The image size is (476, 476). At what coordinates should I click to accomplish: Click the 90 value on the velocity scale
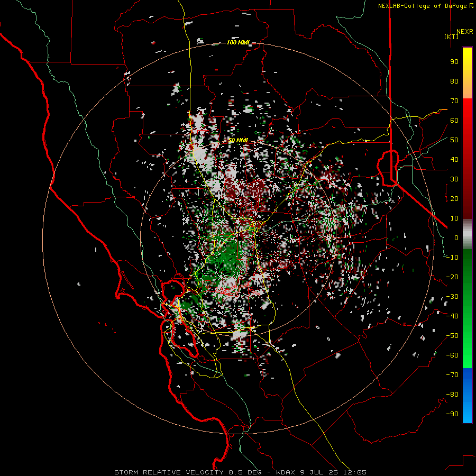[454, 62]
